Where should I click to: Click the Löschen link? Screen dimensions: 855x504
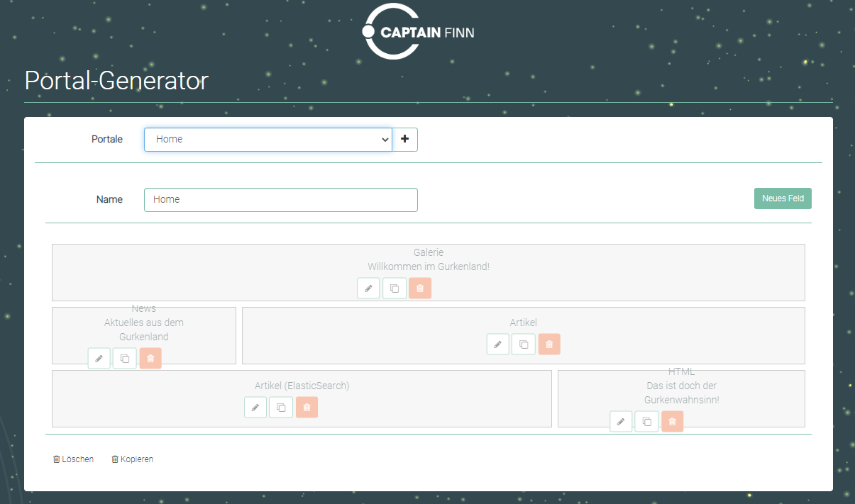(x=74, y=459)
